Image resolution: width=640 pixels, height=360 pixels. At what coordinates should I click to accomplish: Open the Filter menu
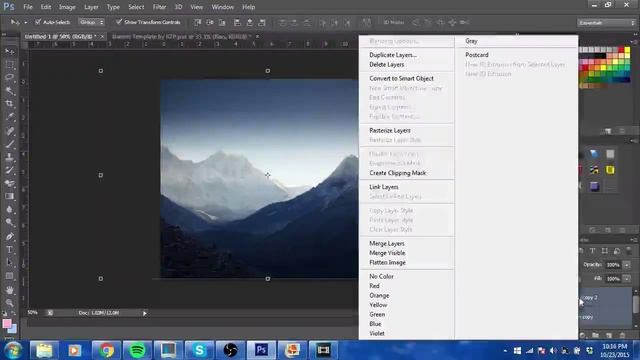[159, 7]
